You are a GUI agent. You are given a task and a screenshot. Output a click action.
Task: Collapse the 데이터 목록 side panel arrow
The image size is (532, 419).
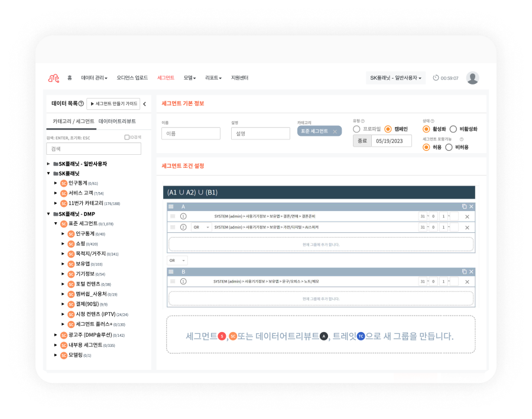point(145,104)
